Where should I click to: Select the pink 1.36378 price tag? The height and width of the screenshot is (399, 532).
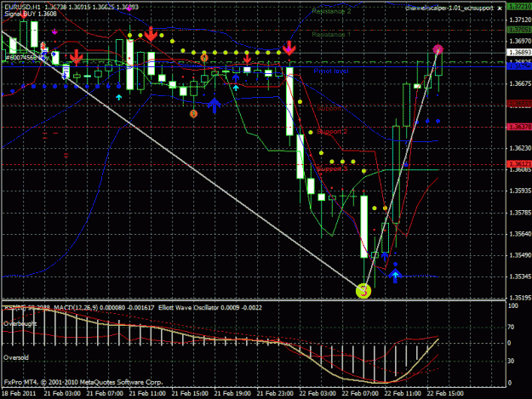(519, 127)
